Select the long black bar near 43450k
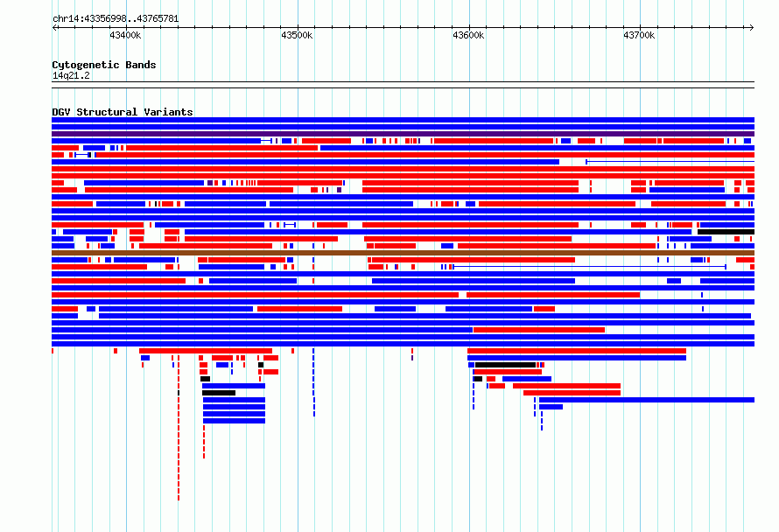The height and width of the screenshot is (532, 779). click(219, 393)
